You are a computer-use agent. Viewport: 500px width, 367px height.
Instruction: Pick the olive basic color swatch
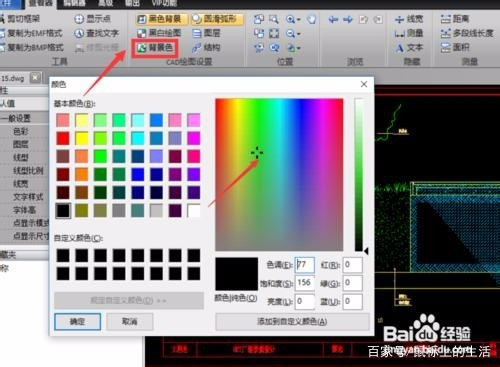[x=82, y=210]
